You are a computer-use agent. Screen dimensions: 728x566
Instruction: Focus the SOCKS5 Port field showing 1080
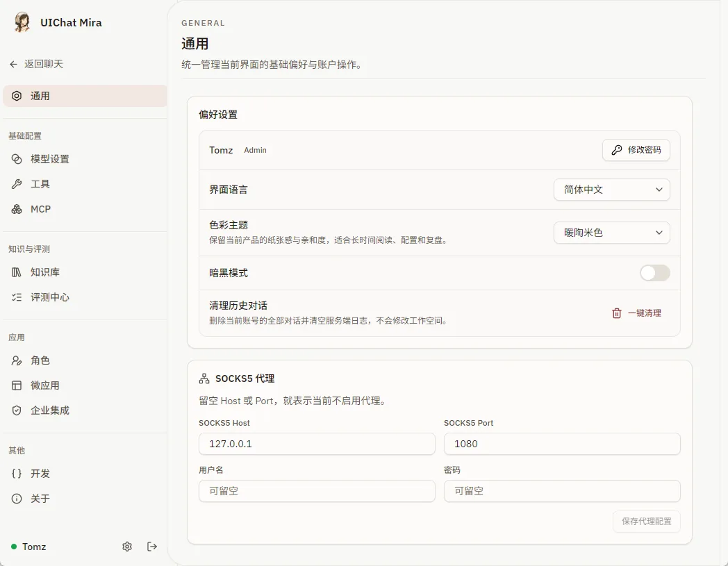562,444
